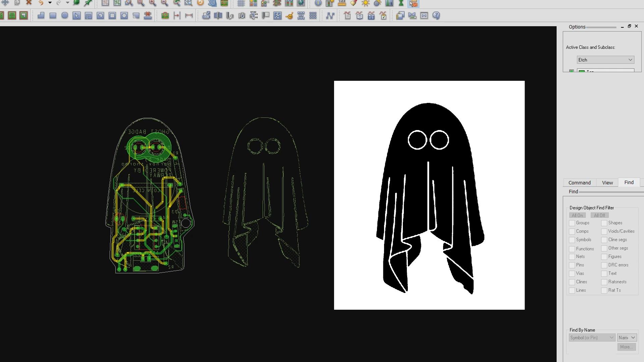Screen dimensions: 644x362
Task: Click the sun highlight icon
Action: pos(365,3)
